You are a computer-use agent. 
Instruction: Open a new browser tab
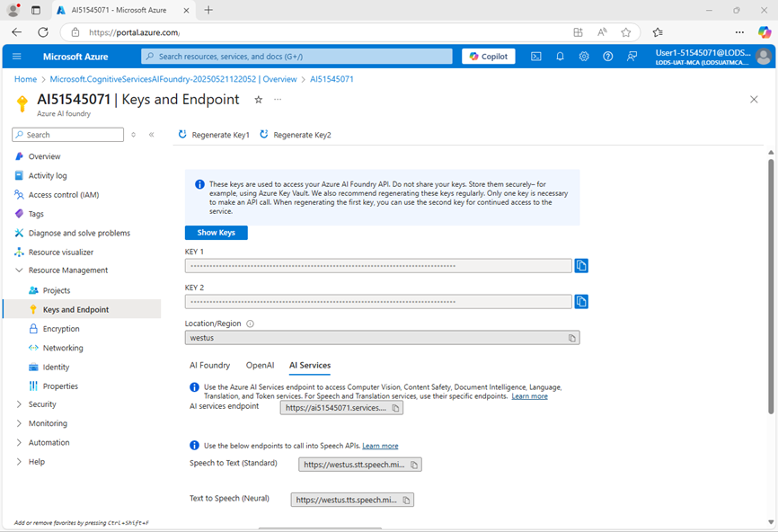[208, 10]
